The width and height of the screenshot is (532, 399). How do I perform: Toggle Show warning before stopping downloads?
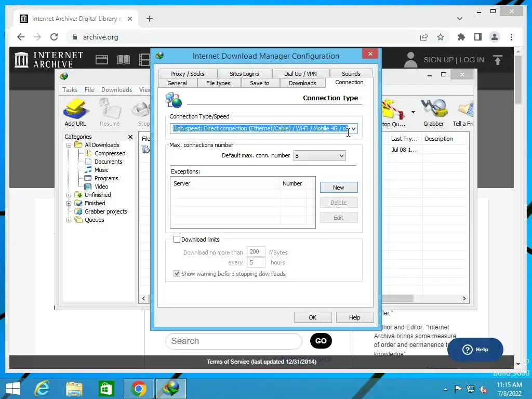pos(177,273)
